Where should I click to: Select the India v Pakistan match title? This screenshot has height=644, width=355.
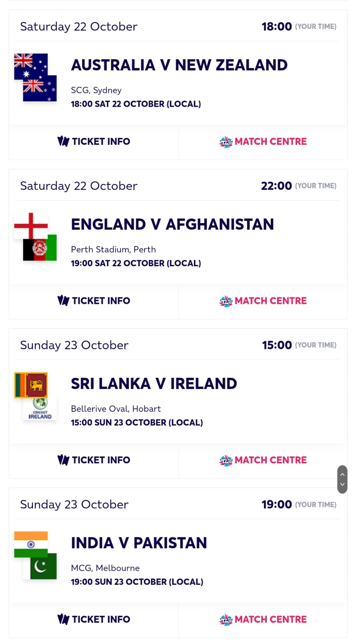139,543
